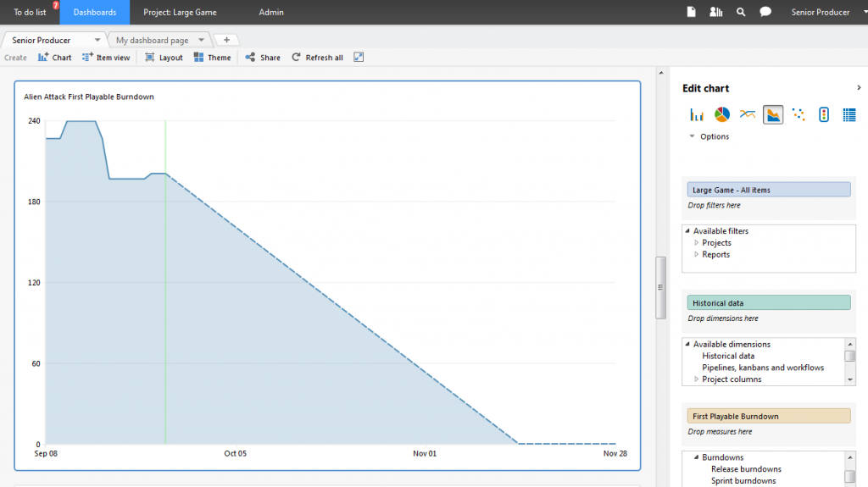Choose the table list chart type
Image resolution: width=868 pixels, height=487 pixels.
pyautogui.click(x=849, y=114)
